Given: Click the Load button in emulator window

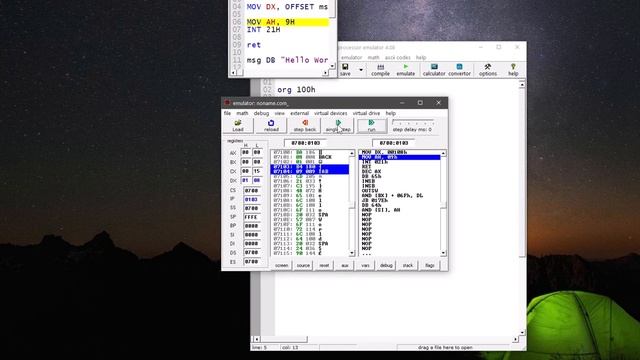Looking at the screenshot, I should [238, 126].
